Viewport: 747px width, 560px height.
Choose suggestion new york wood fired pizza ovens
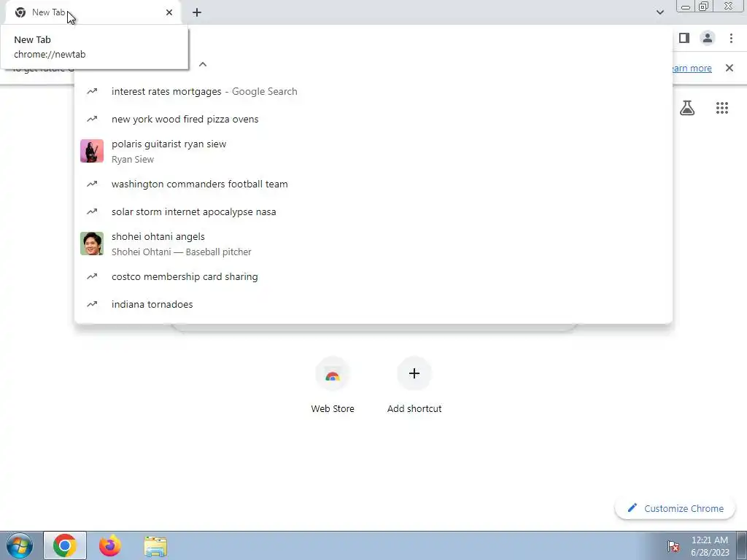coord(373,119)
